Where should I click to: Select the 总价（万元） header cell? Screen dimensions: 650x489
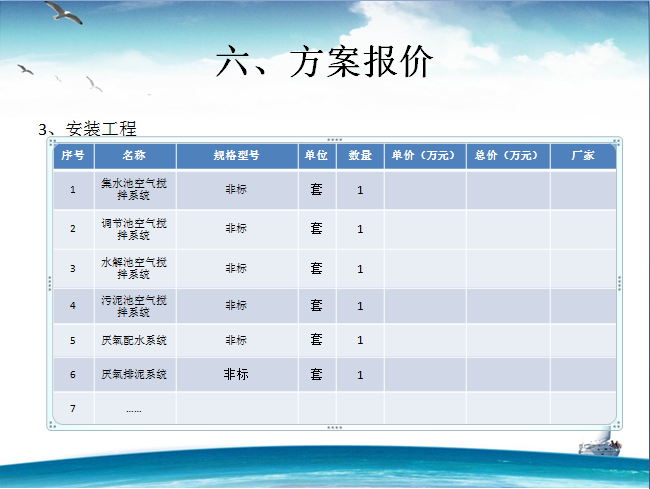click(508, 156)
